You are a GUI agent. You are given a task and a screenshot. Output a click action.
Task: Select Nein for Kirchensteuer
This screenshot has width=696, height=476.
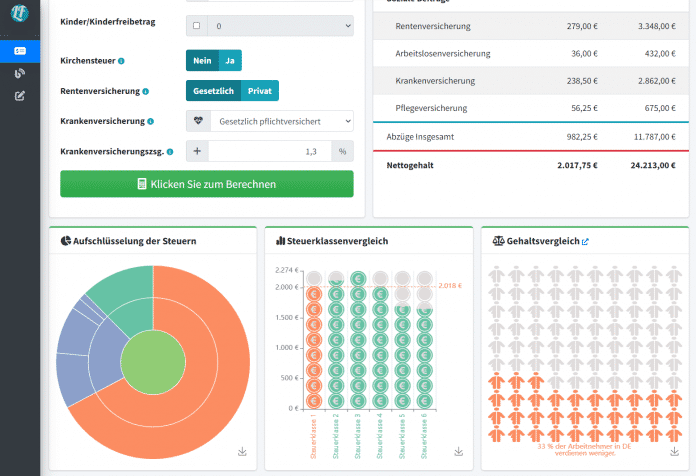click(x=202, y=61)
